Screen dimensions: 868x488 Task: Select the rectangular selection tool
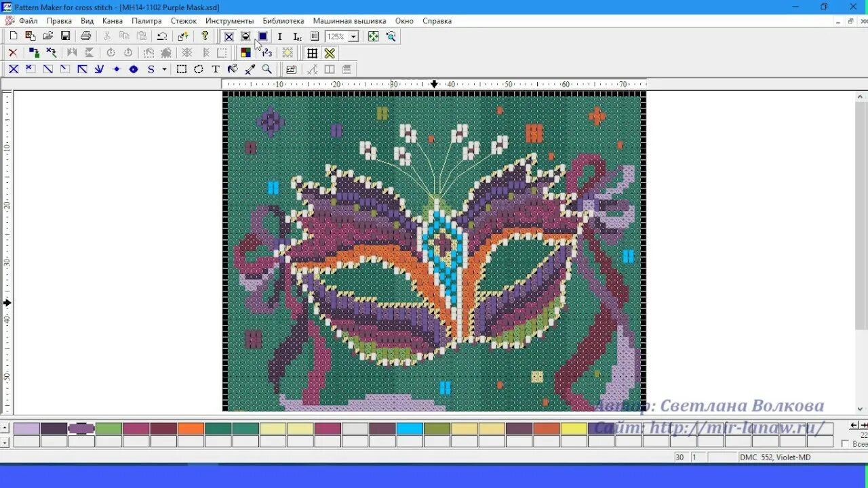pos(180,68)
